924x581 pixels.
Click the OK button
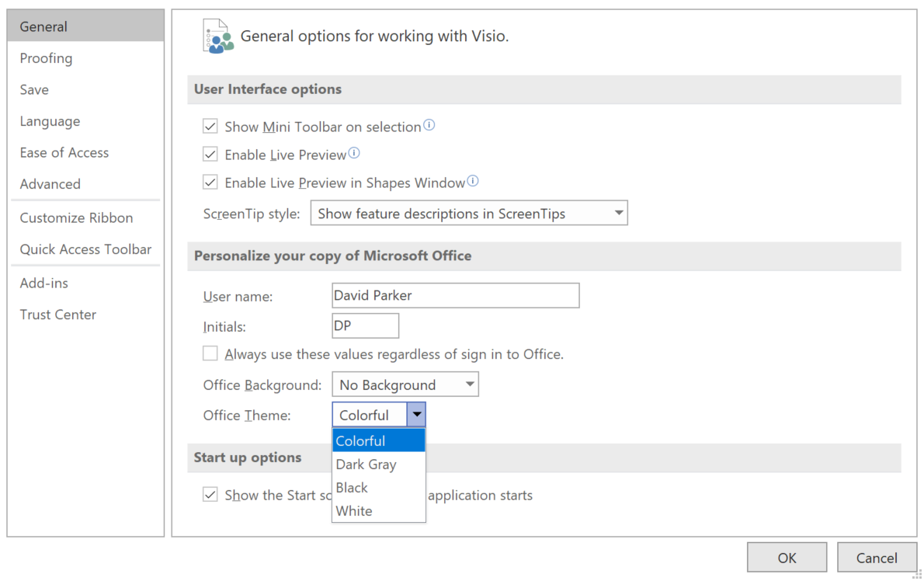[x=787, y=557]
